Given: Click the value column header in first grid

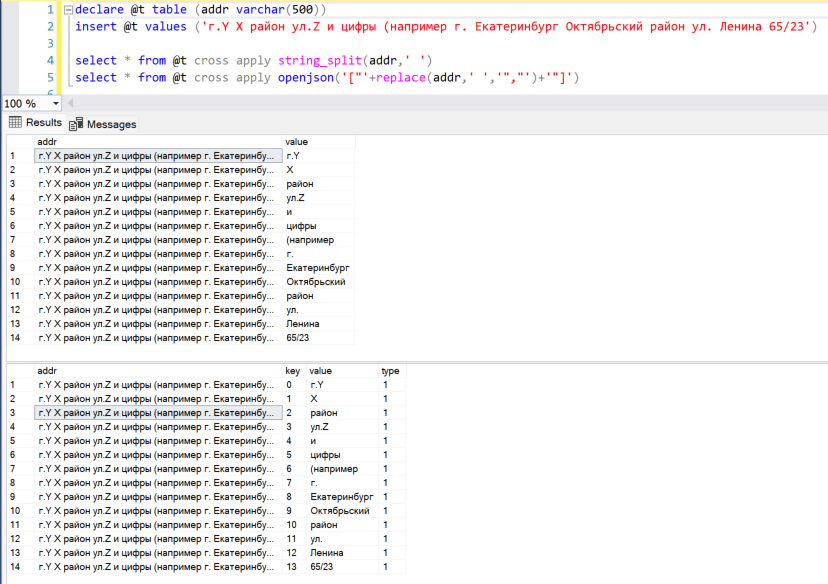Looking at the screenshot, I should (x=296, y=142).
